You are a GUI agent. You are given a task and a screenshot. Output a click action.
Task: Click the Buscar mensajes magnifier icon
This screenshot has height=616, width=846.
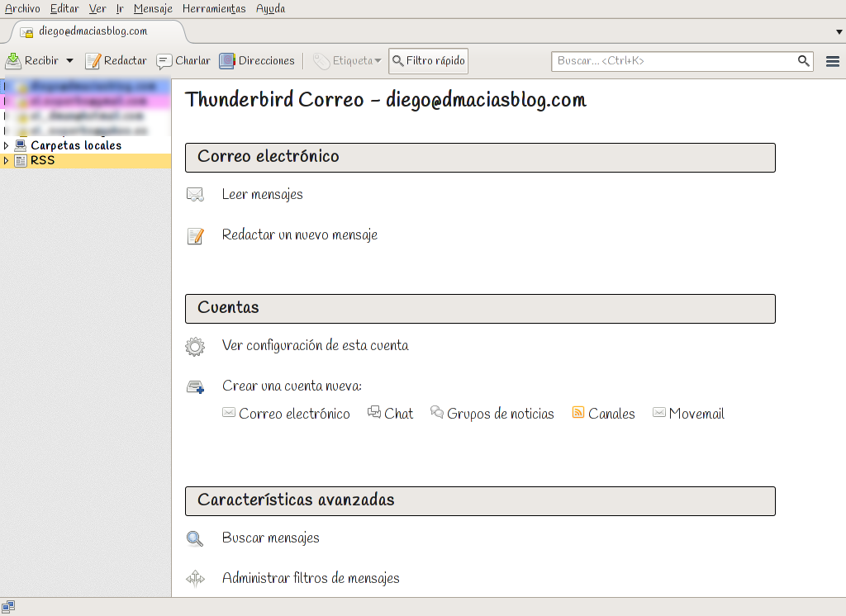(x=195, y=539)
